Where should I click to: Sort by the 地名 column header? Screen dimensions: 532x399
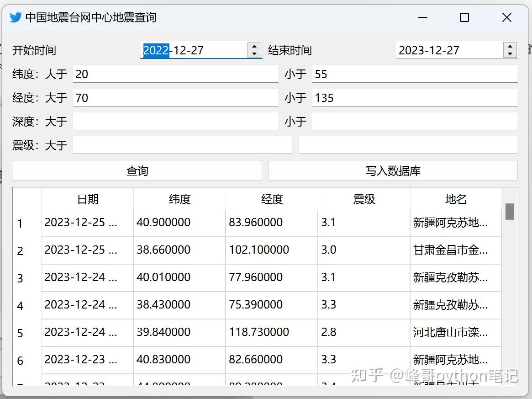click(x=456, y=199)
